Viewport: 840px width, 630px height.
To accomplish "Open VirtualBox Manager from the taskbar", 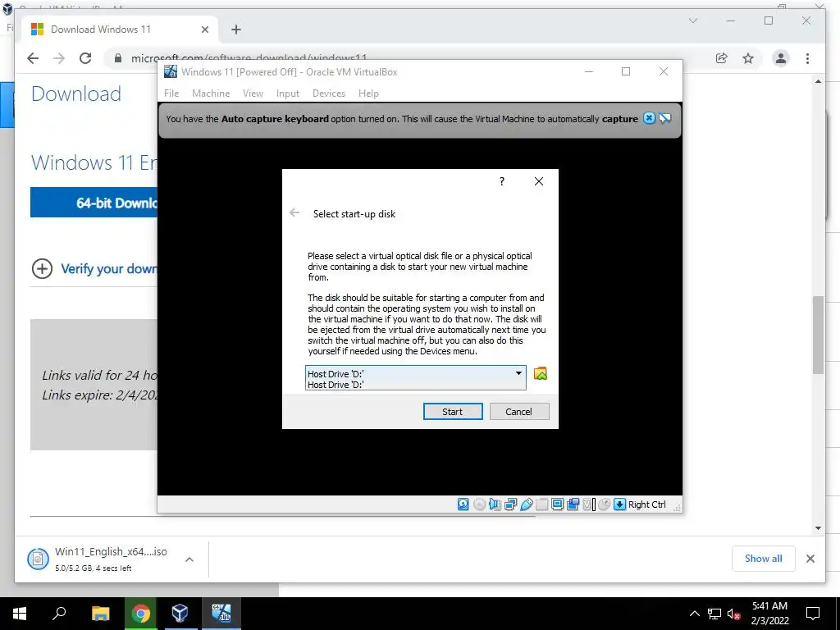I will [x=180, y=614].
